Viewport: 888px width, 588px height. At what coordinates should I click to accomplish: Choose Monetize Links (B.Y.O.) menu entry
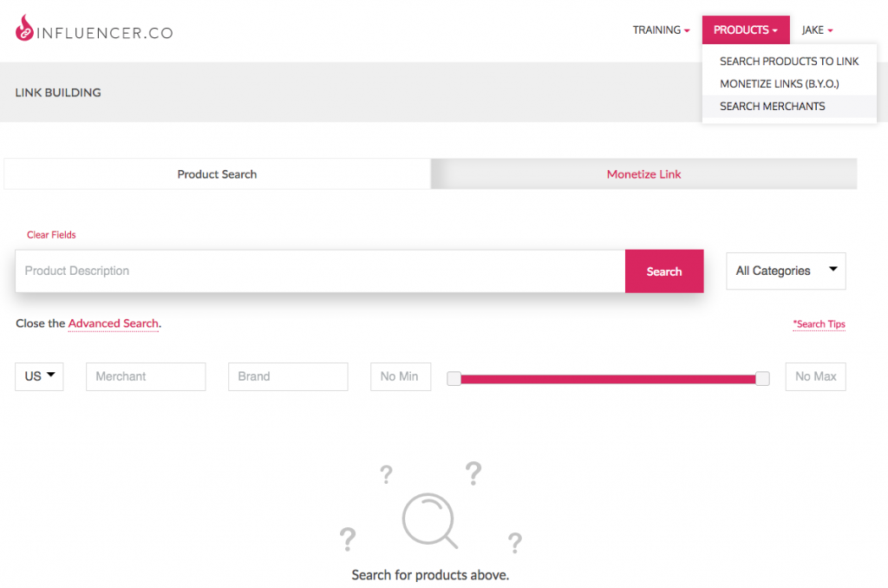[x=789, y=84]
